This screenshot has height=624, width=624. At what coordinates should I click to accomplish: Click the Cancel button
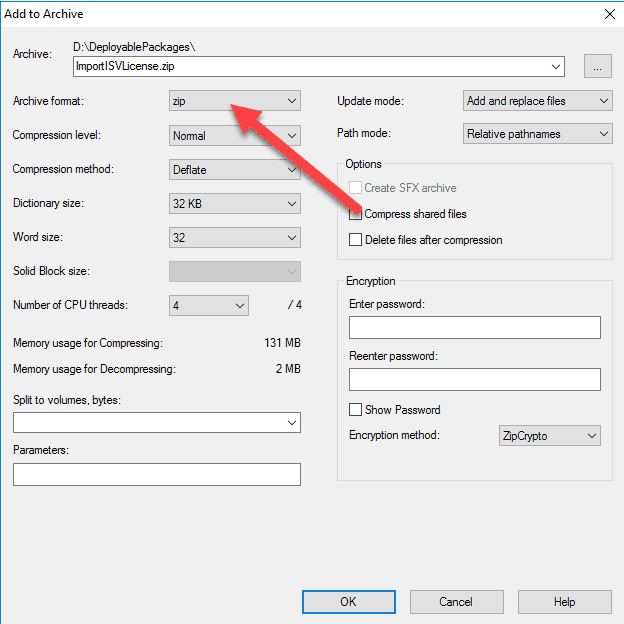click(456, 602)
